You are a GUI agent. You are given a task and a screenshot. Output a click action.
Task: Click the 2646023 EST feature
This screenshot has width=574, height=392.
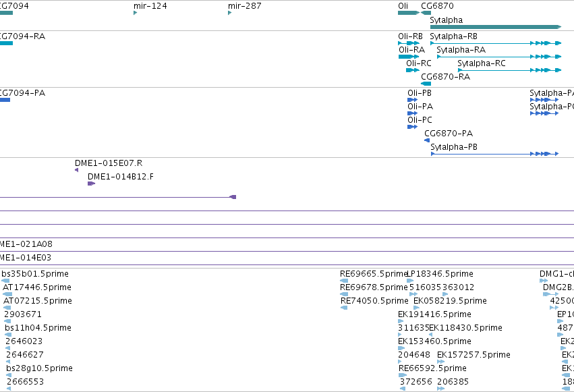[7, 348]
